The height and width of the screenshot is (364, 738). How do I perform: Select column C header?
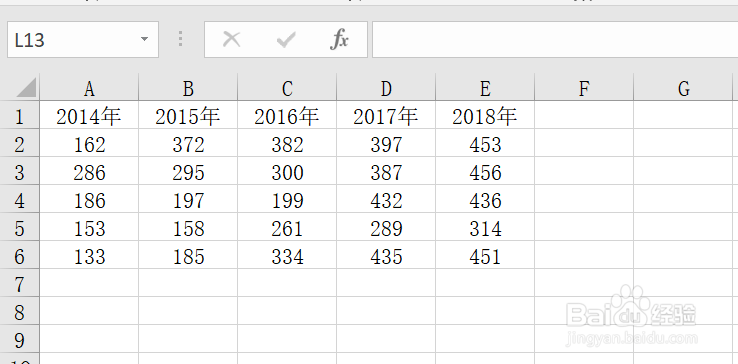287,88
